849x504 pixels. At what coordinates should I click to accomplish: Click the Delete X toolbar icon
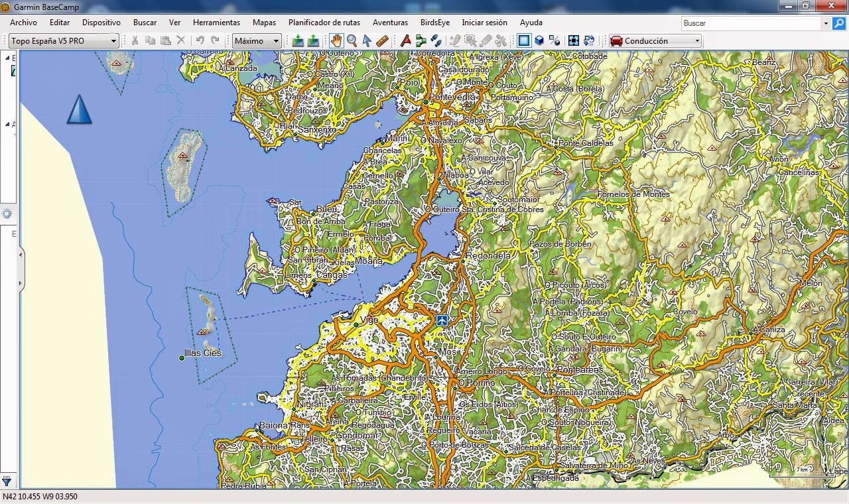pyautogui.click(x=180, y=40)
